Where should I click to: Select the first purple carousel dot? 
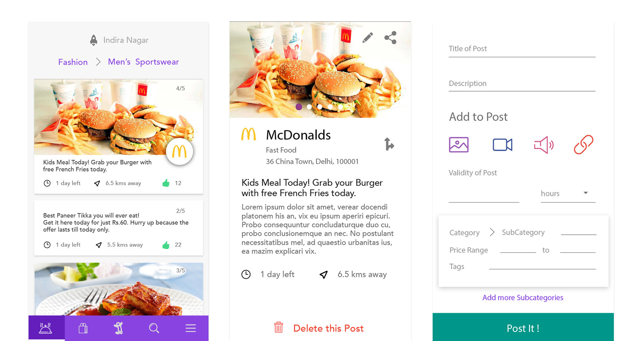299,107
